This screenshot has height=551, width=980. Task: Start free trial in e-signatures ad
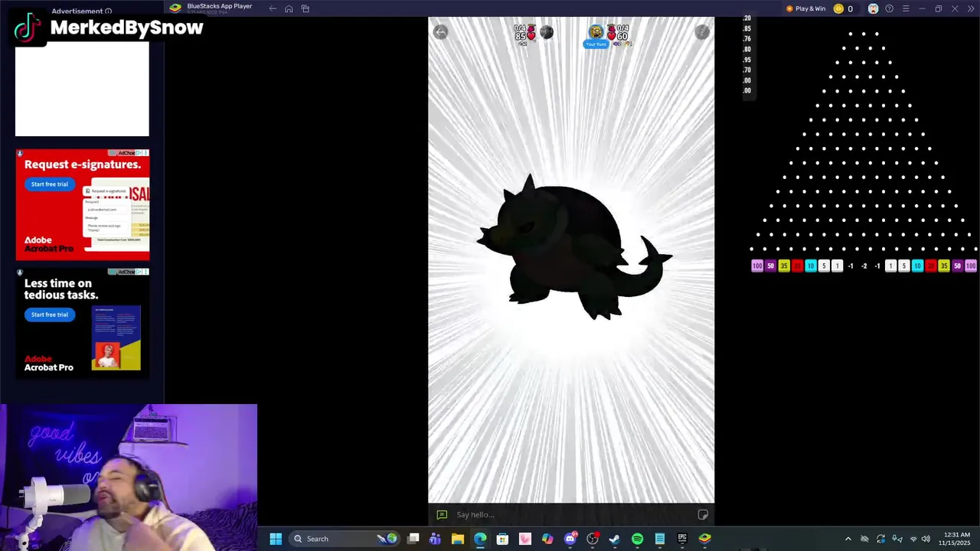click(50, 184)
